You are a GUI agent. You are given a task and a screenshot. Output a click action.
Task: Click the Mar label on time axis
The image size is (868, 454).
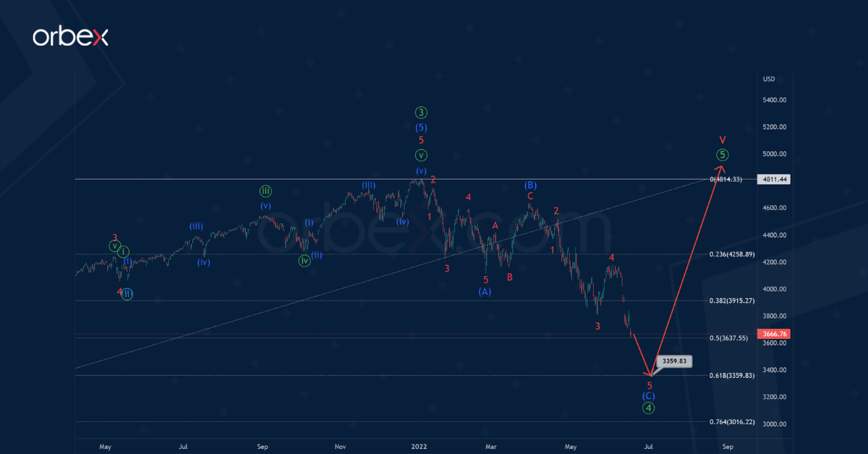(x=491, y=447)
